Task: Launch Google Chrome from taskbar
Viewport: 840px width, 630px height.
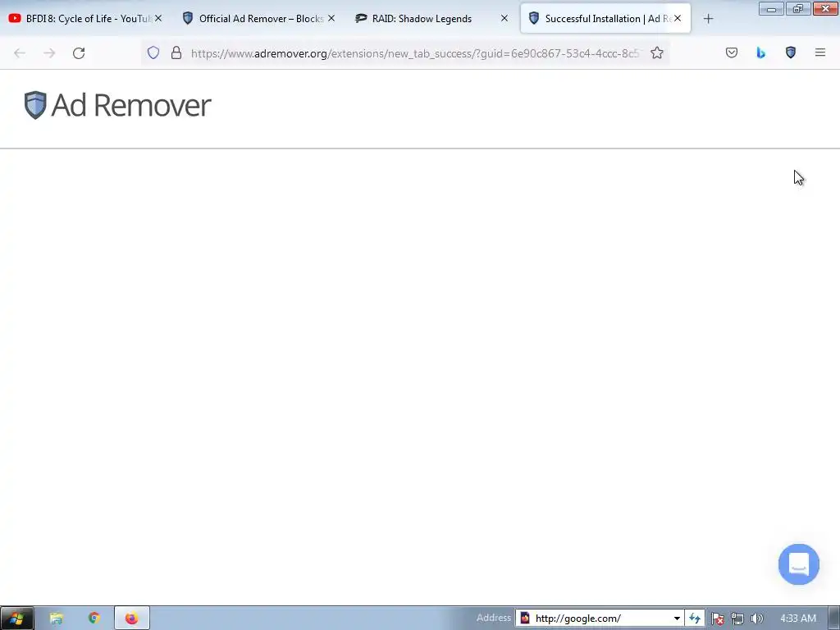Action: [x=94, y=619]
